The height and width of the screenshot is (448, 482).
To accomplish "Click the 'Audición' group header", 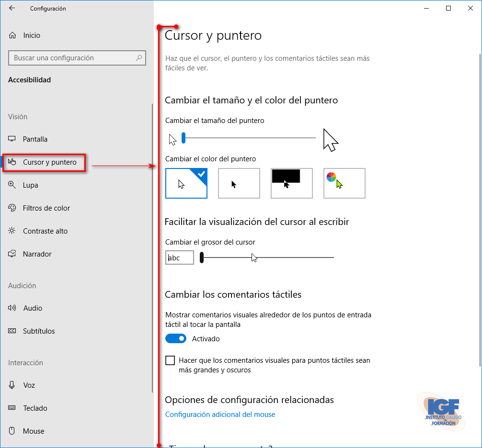I will click(x=22, y=286).
